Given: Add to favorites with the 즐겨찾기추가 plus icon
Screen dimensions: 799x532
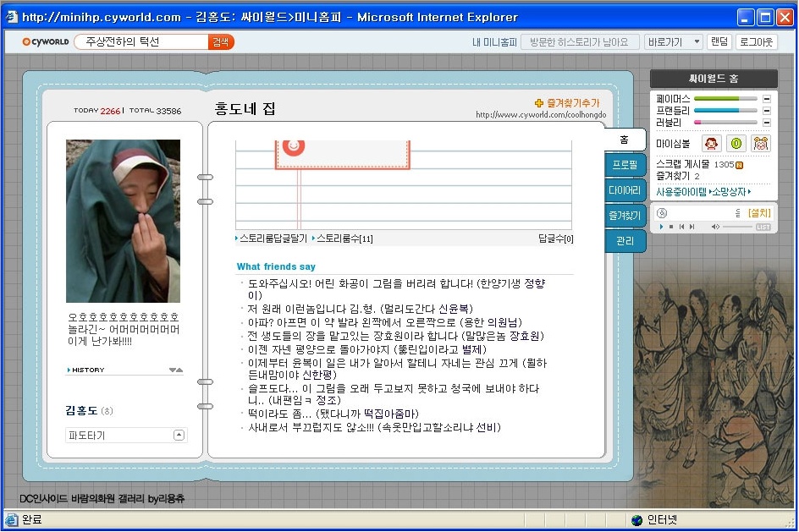Looking at the screenshot, I should pyautogui.click(x=539, y=103).
